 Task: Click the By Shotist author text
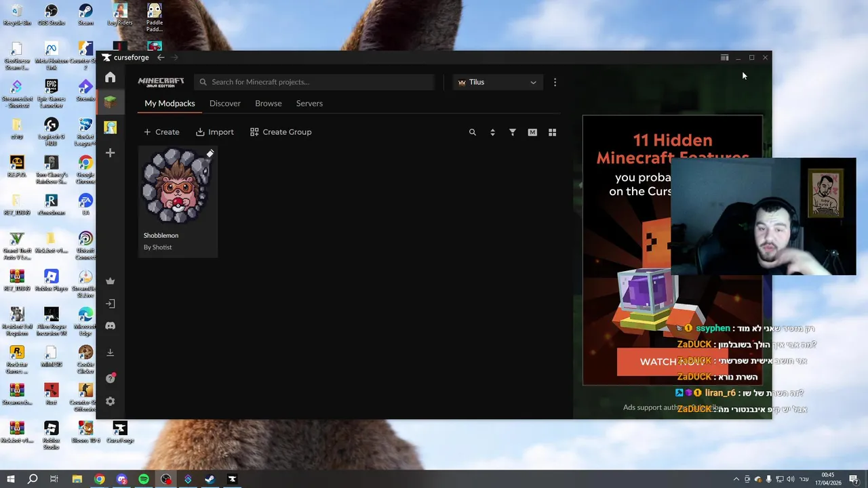coord(157,247)
